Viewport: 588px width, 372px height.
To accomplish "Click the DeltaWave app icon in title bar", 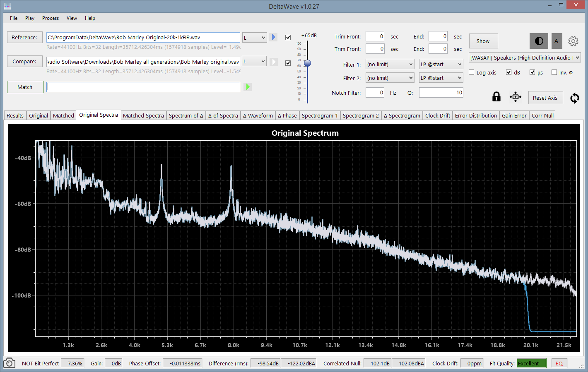I will [x=7, y=6].
